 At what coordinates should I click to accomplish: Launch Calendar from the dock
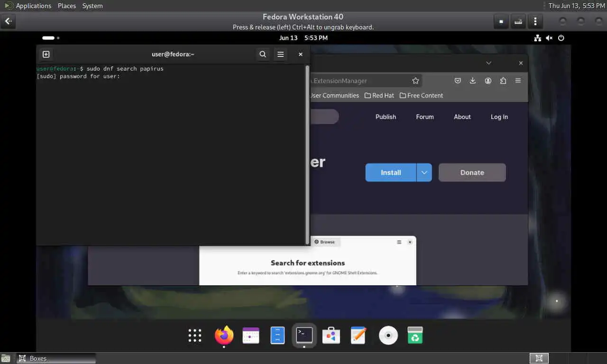pos(251,336)
